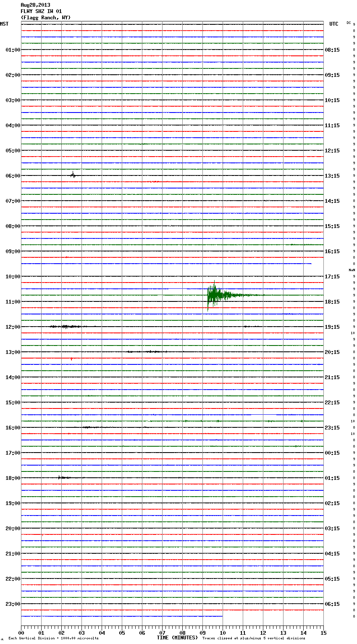The image size is (357, 644).
Task: Click the 15:15 UTC time label
Action: tap(332, 226)
